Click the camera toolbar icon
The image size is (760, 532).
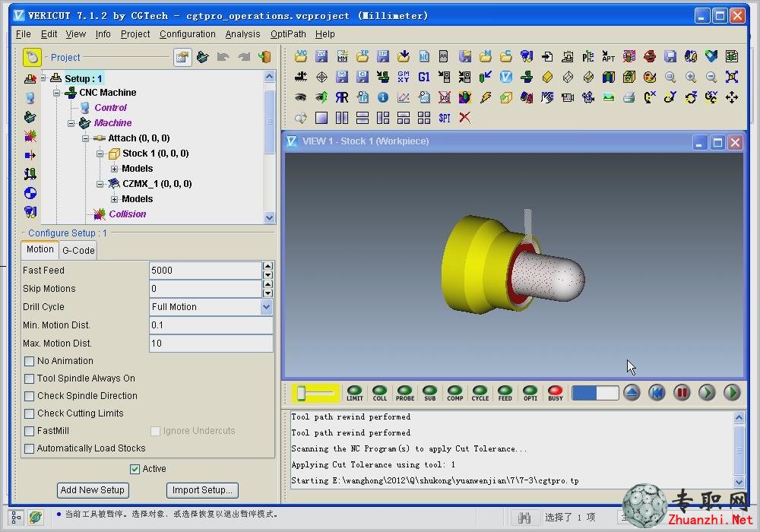(568, 97)
